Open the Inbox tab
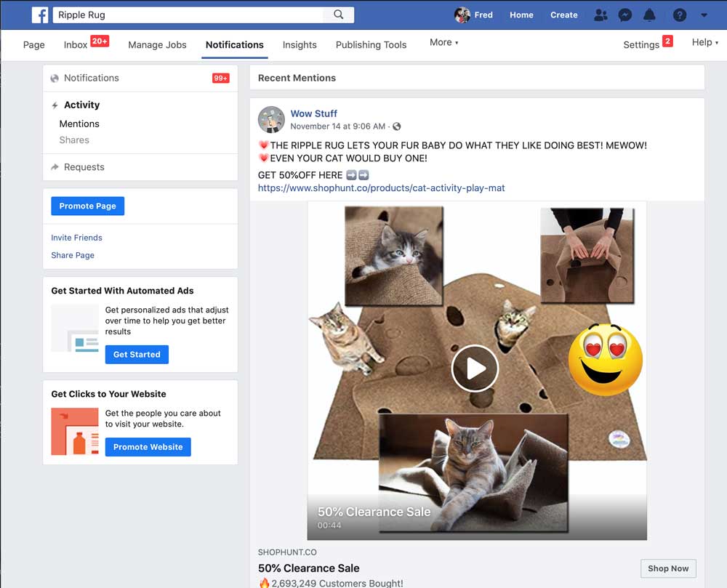This screenshot has width=727, height=588. [x=76, y=44]
